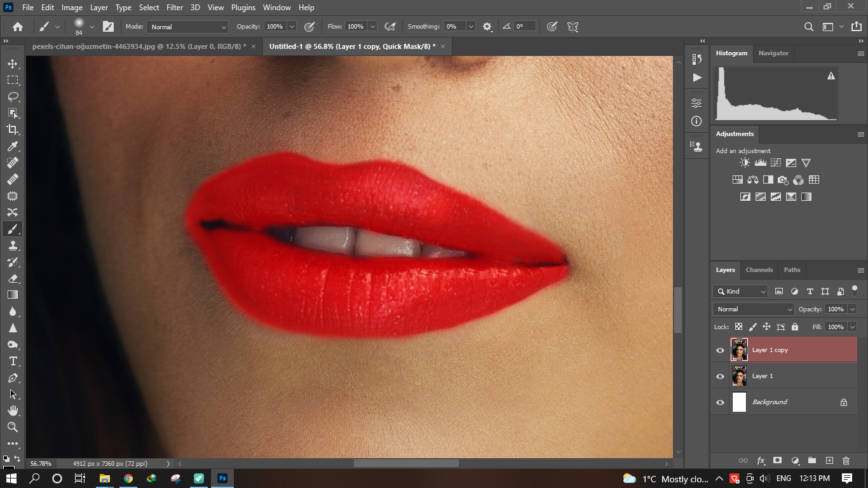Select the Clone Stamp tool
Screen dimensions: 868x488
pyautogui.click(x=13, y=246)
